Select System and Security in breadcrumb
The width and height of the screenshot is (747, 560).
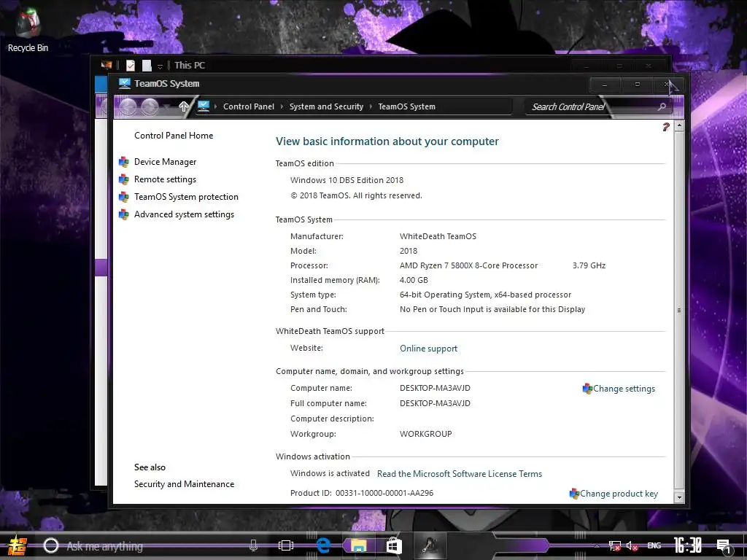326,106
